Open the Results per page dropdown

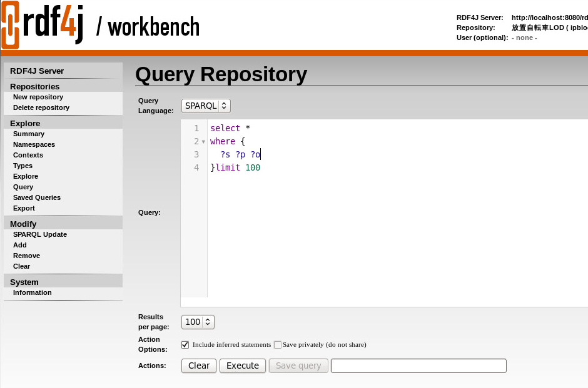click(x=198, y=322)
